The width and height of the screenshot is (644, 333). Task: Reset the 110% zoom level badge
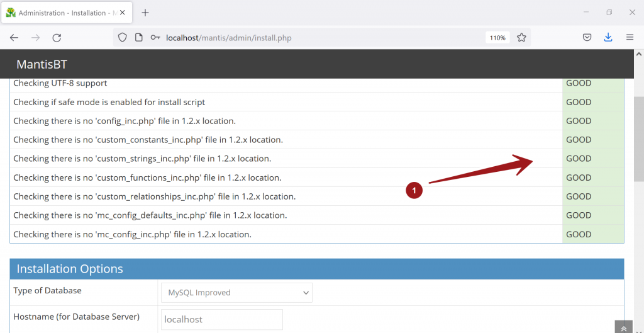coord(497,38)
